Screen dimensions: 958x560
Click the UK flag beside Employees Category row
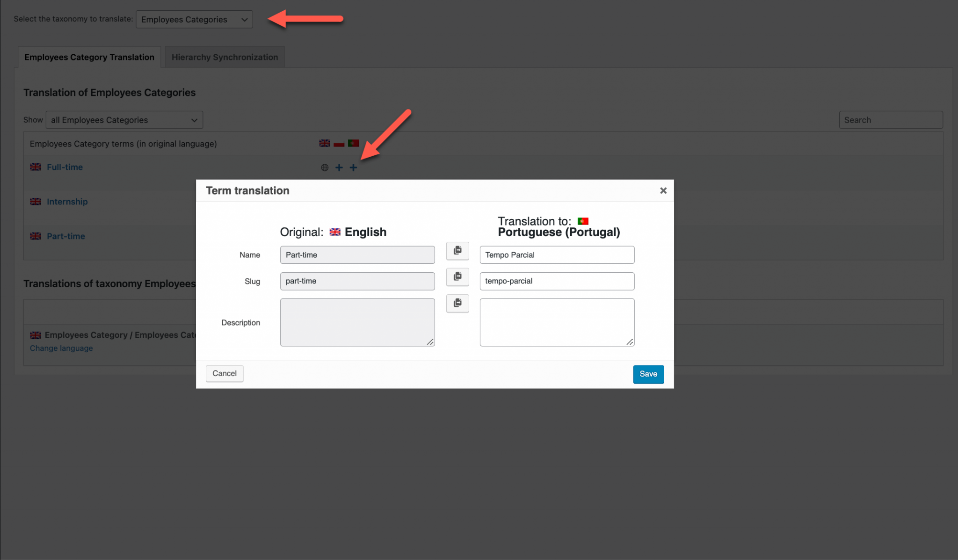coord(36,335)
